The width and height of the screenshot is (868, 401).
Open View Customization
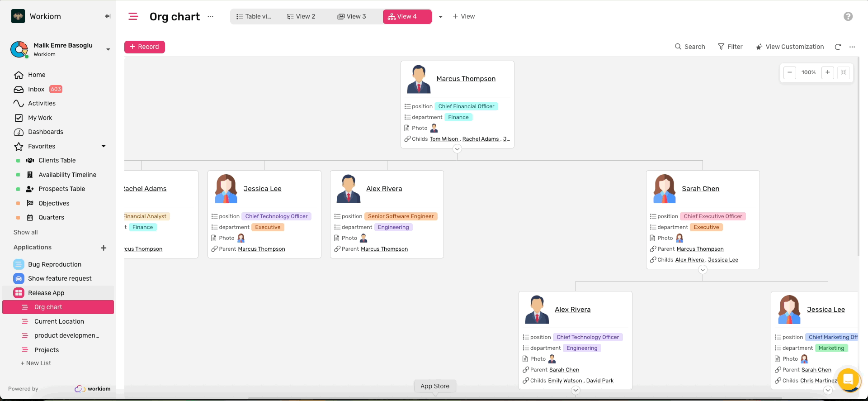[x=790, y=47]
